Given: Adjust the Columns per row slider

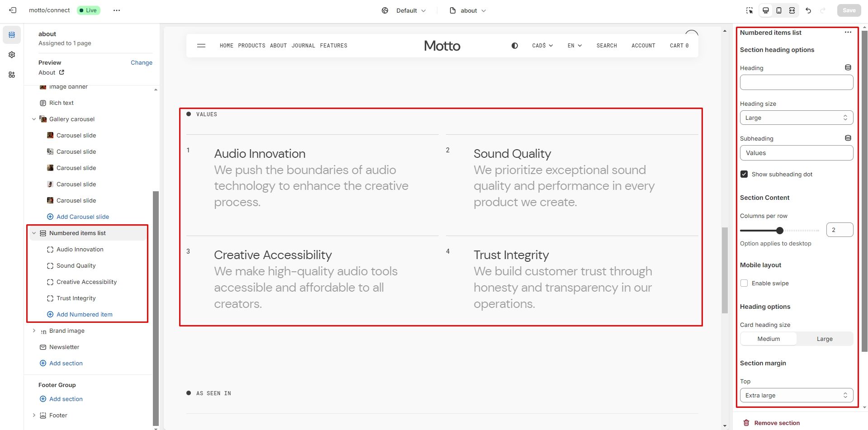Looking at the screenshot, I should tap(780, 231).
